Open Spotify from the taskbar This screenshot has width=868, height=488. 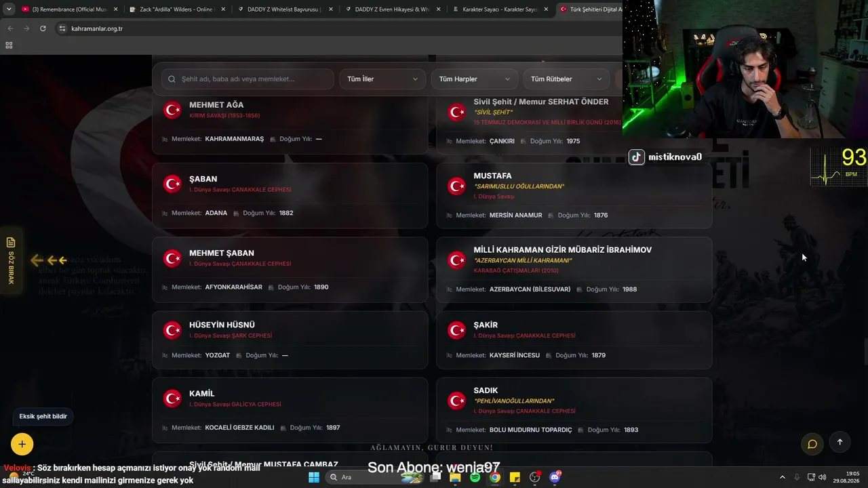pos(475,477)
